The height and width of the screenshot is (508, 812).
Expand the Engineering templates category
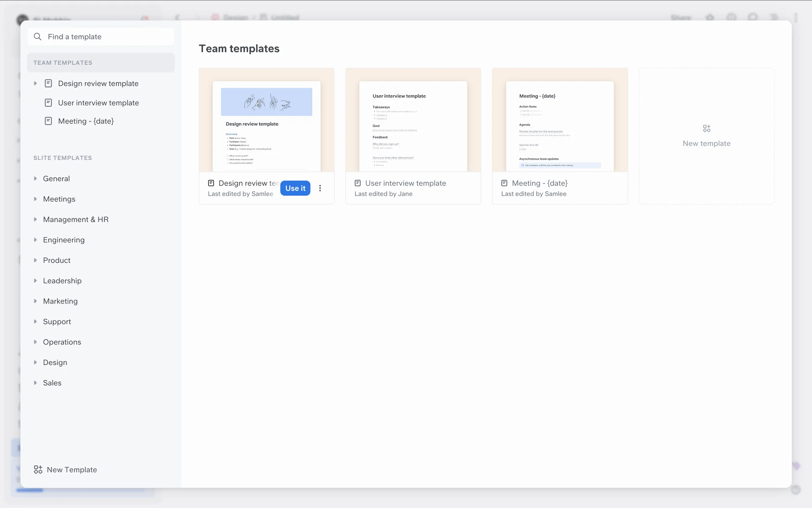point(36,240)
